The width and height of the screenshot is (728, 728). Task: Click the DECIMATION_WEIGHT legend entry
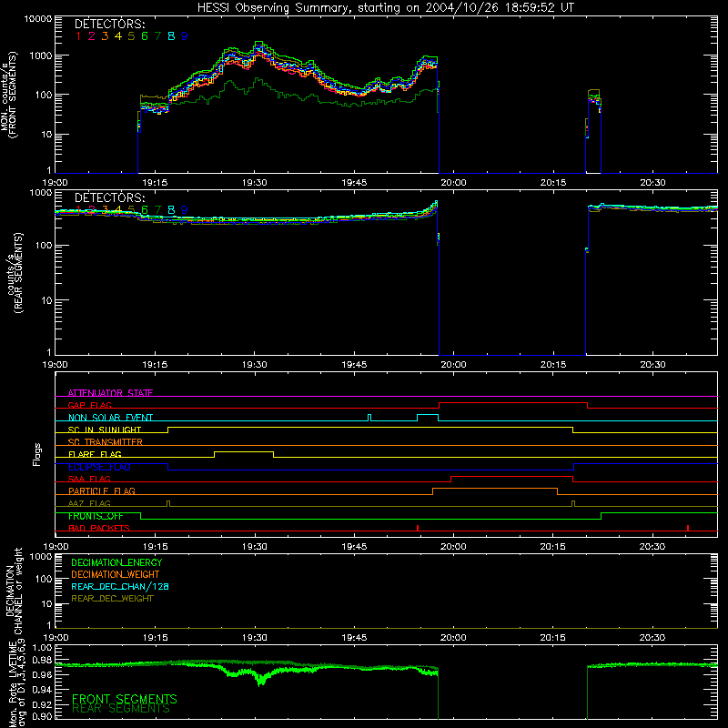click(x=116, y=574)
